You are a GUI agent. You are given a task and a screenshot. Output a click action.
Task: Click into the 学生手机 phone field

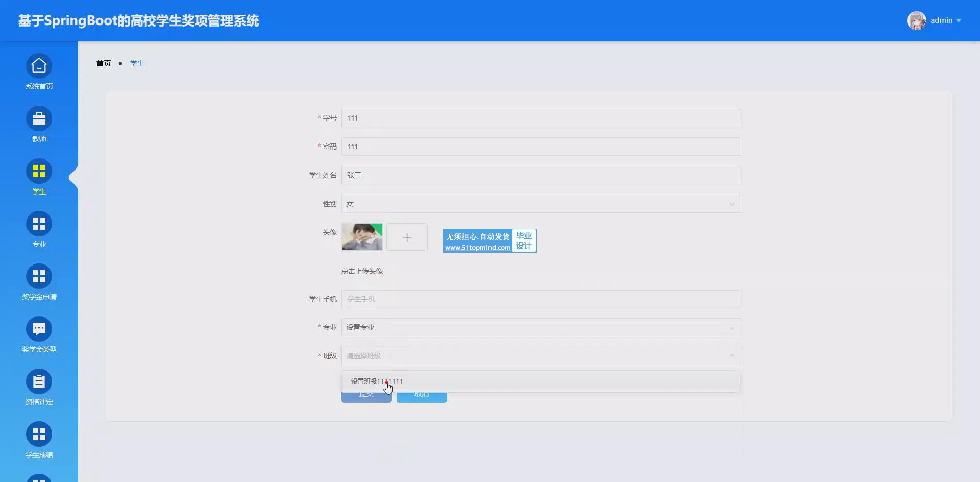pos(540,299)
